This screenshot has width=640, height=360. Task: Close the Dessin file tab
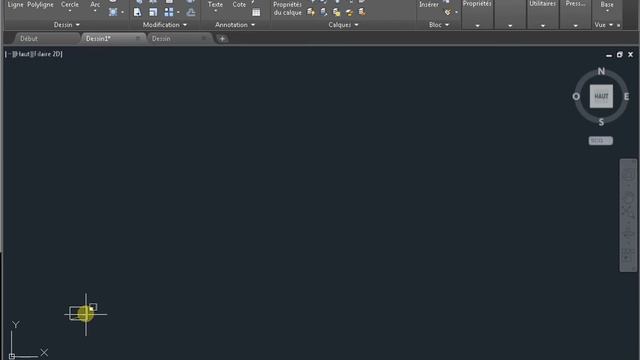[204, 38]
